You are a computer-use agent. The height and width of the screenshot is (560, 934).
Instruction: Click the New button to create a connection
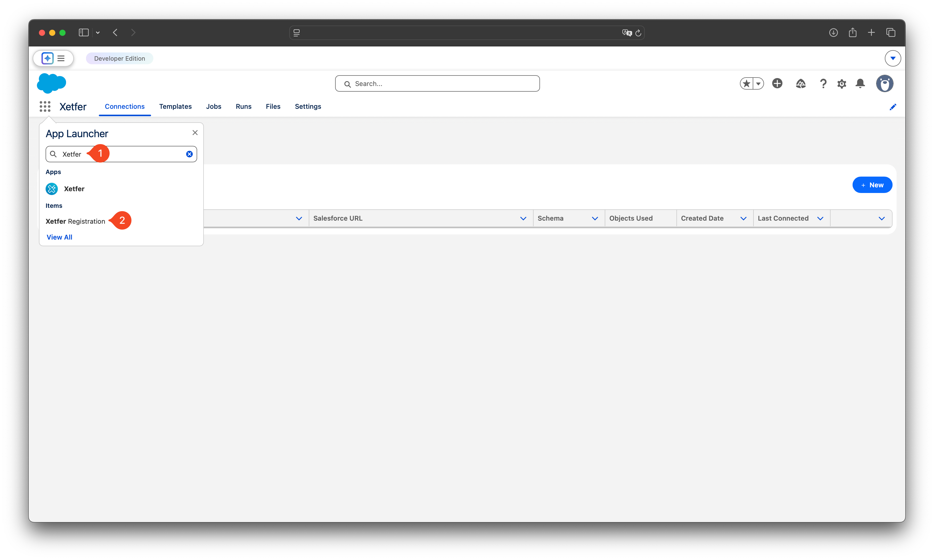873,185
